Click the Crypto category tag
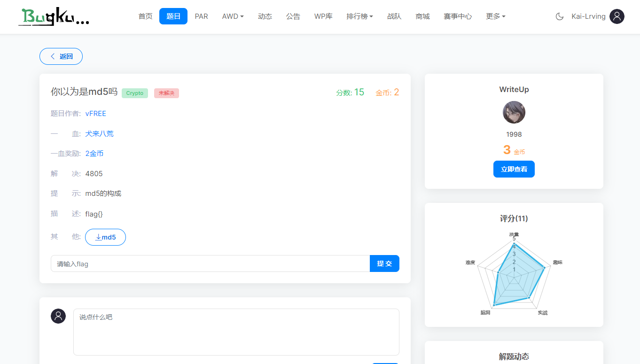 [135, 93]
